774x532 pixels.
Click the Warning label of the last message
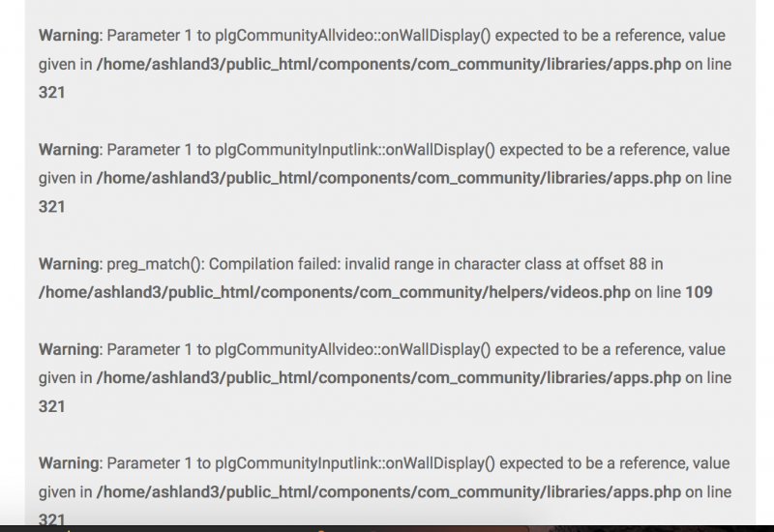pyautogui.click(x=69, y=464)
